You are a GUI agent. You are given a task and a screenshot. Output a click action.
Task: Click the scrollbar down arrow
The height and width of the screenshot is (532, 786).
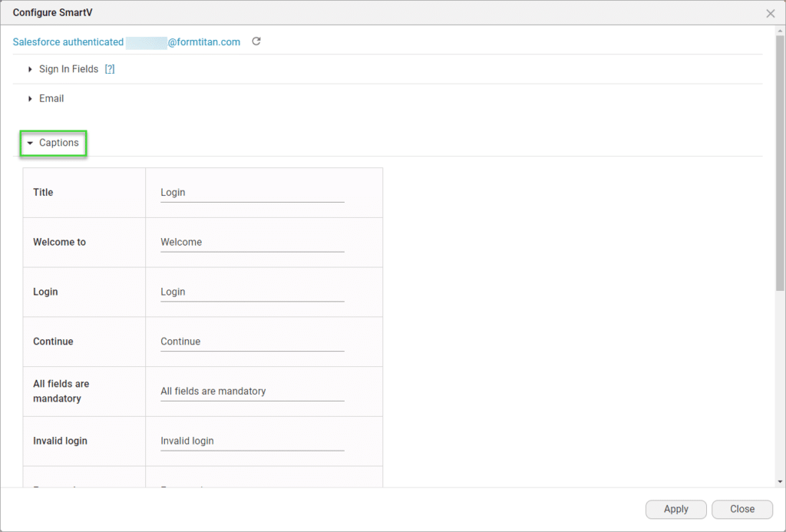(781, 481)
